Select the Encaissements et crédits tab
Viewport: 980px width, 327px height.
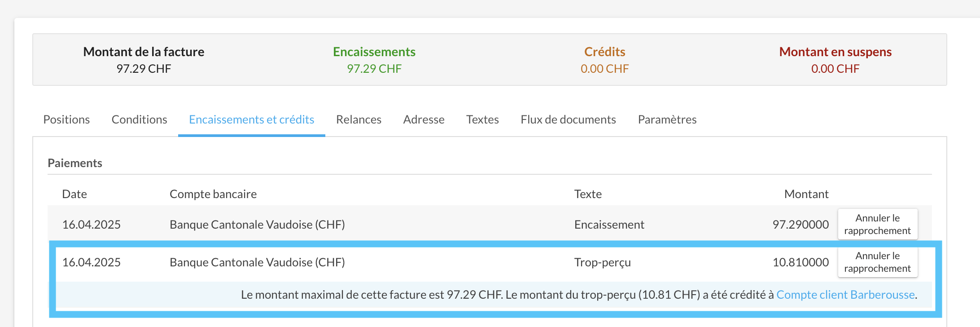click(x=251, y=119)
